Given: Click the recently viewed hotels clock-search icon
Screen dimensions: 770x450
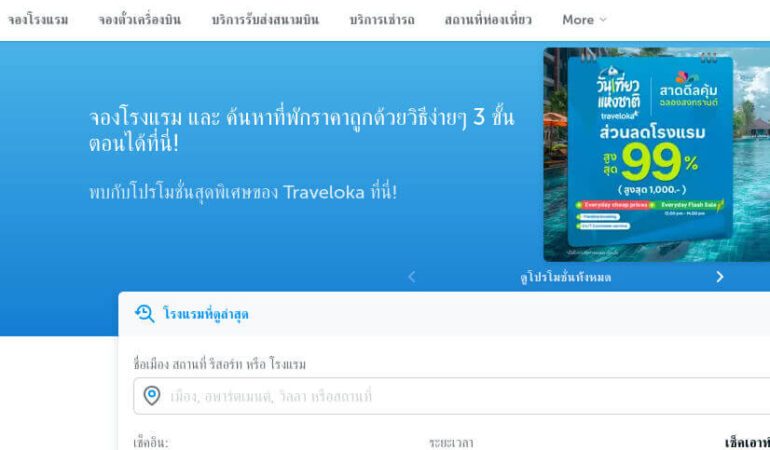Looking at the screenshot, I should [145, 314].
